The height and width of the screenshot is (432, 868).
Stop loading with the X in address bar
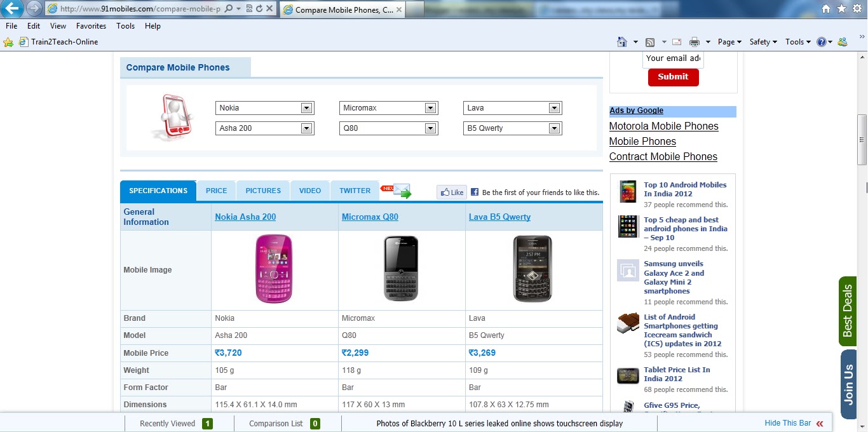pos(269,9)
